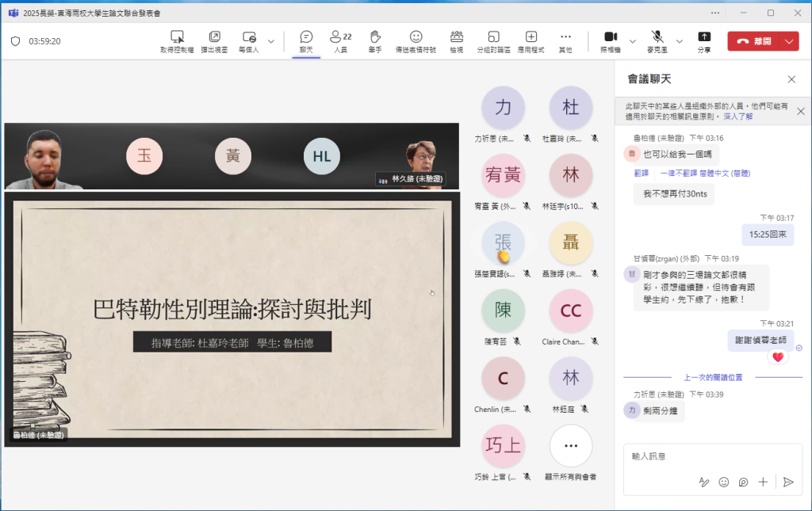This screenshot has width=812, height=511.
Task: Click the 輸入訊息 message input box
Action: click(713, 456)
